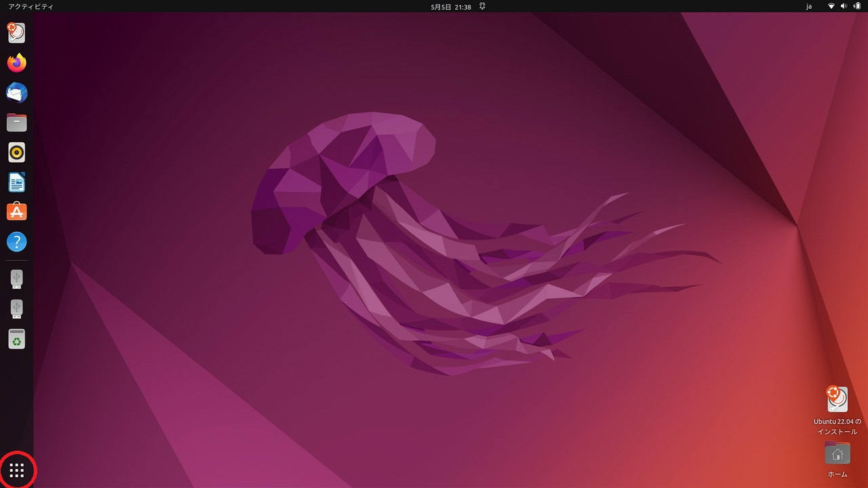This screenshot has width=868, height=488.
Task: Open LibreOffice Writer
Action: 16,182
